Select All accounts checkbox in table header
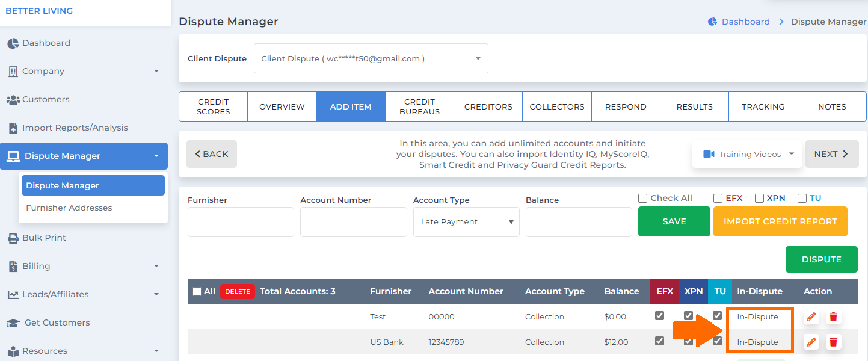Viewport: 868px width, 361px height. 197,292
